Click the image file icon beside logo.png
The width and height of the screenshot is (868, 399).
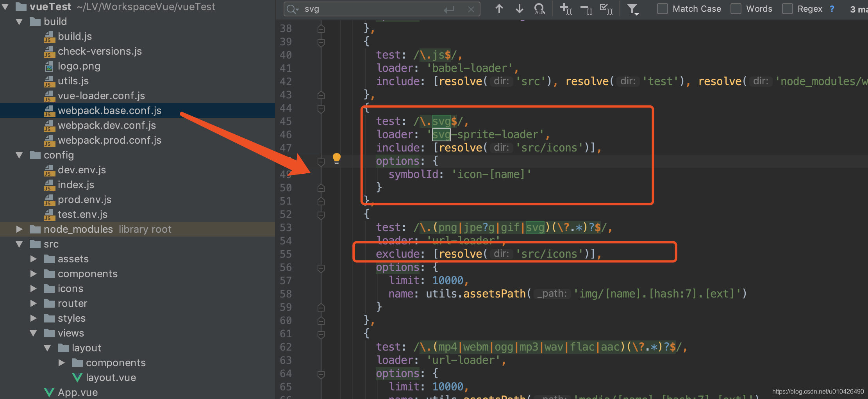pyautogui.click(x=49, y=66)
